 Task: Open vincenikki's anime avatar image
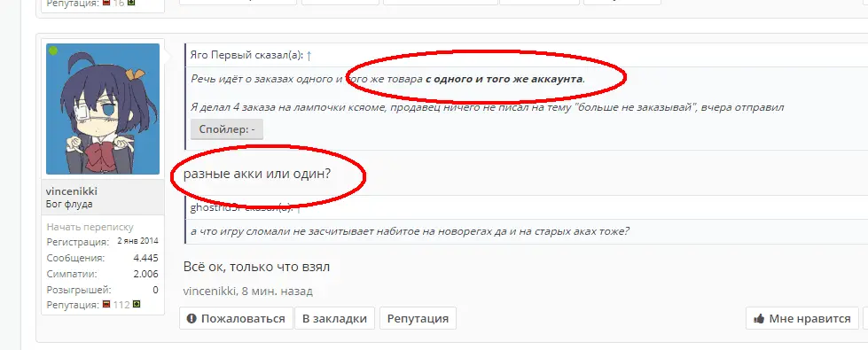pyautogui.click(x=103, y=109)
